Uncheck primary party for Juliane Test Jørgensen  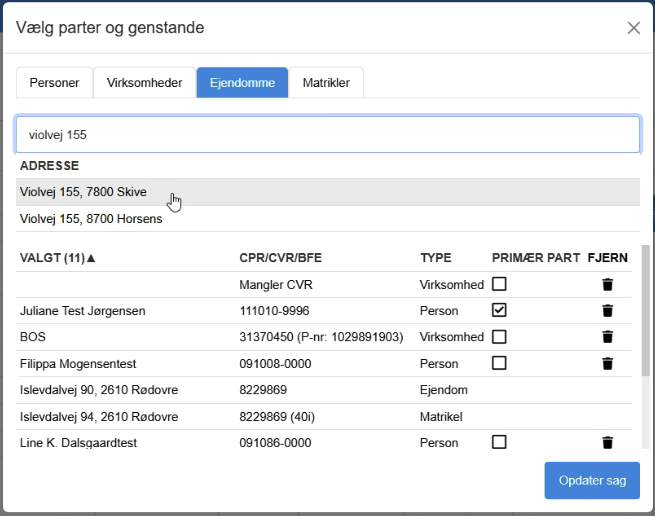point(500,311)
